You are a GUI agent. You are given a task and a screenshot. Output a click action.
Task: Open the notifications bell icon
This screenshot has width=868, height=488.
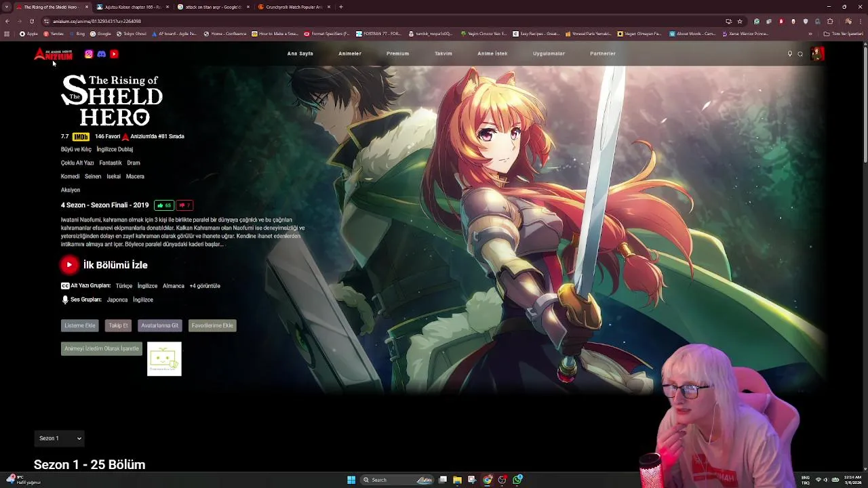790,54
